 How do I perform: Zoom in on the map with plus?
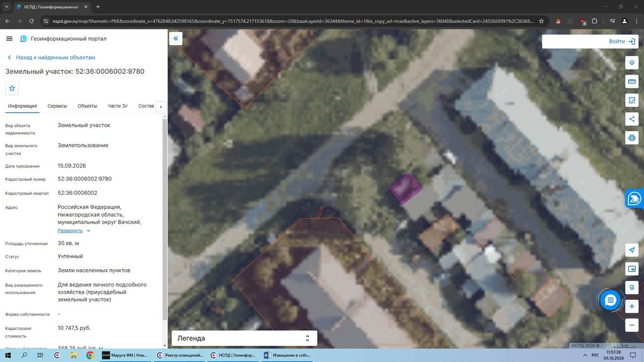pyautogui.click(x=632, y=306)
